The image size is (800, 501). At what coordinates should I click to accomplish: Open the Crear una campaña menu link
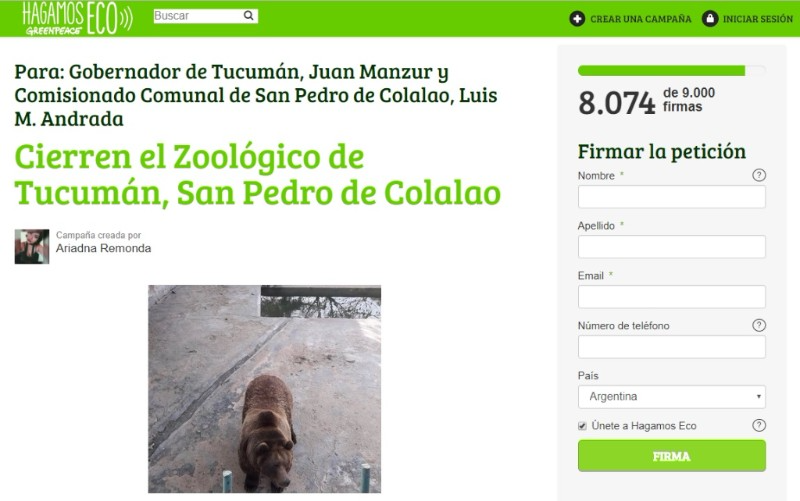coord(640,19)
